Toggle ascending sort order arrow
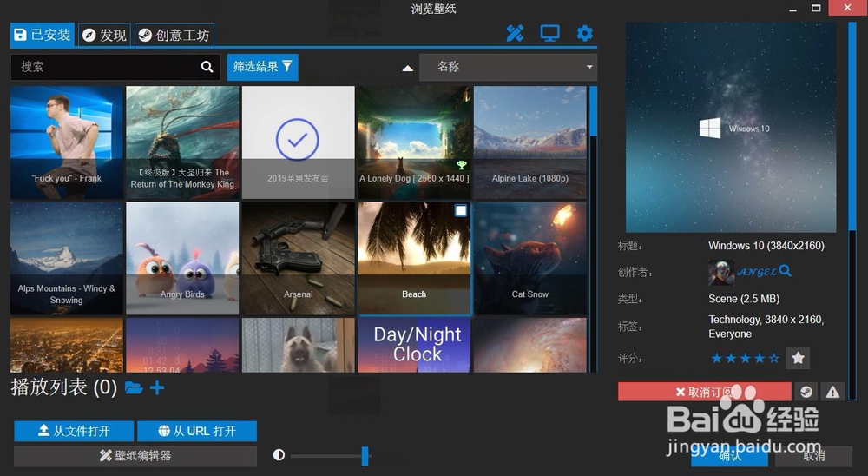The height and width of the screenshot is (476, 868). coord(407,68)
